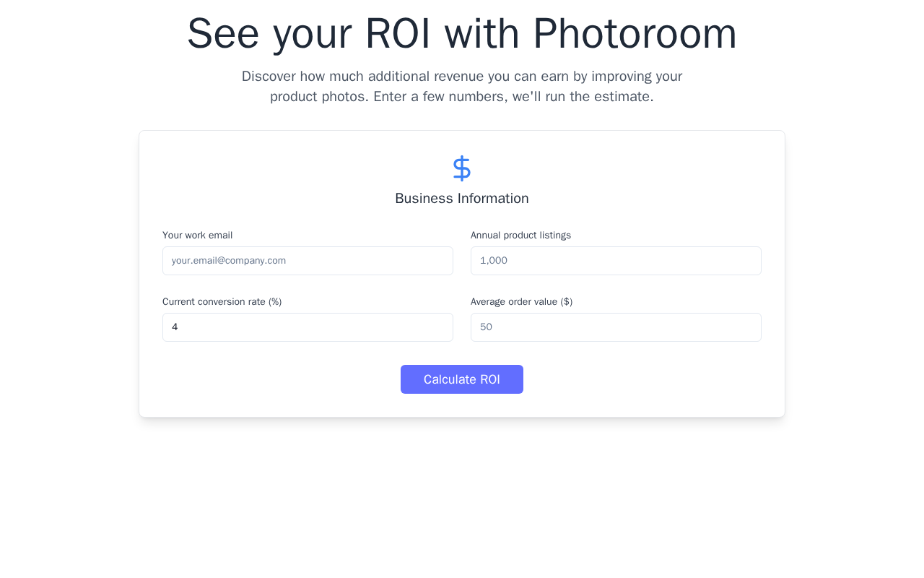Click the 1,000 placeholder in listings field

494,261
